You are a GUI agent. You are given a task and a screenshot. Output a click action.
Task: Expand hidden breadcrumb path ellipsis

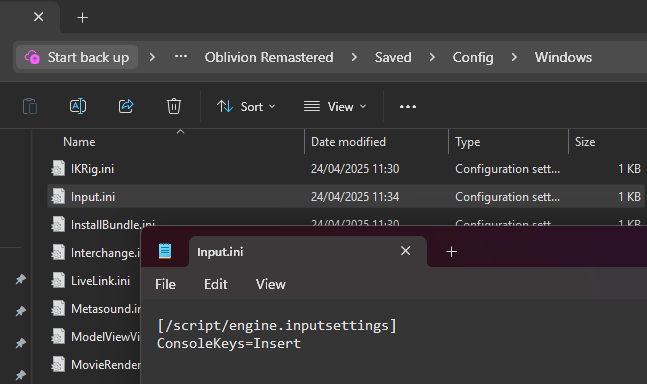(x=181, y=57)
